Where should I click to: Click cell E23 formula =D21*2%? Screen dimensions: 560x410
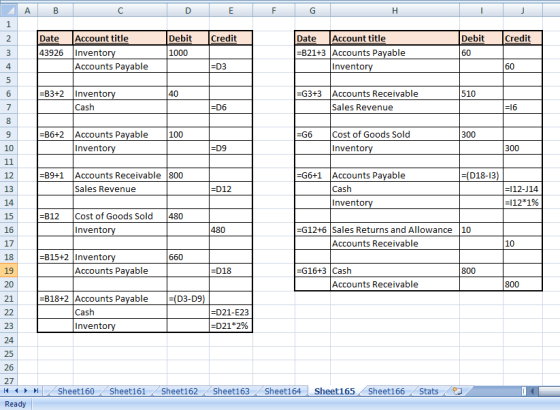(231, 326)
